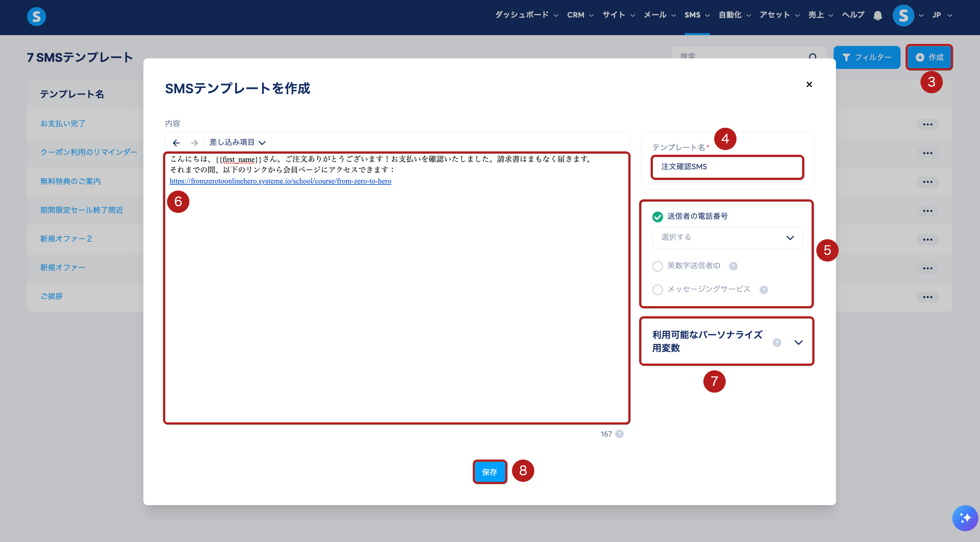Screen dimensions: 980x542
Task: Close the SMSテンプレートを作成 dialog
Action: [809, 84]
